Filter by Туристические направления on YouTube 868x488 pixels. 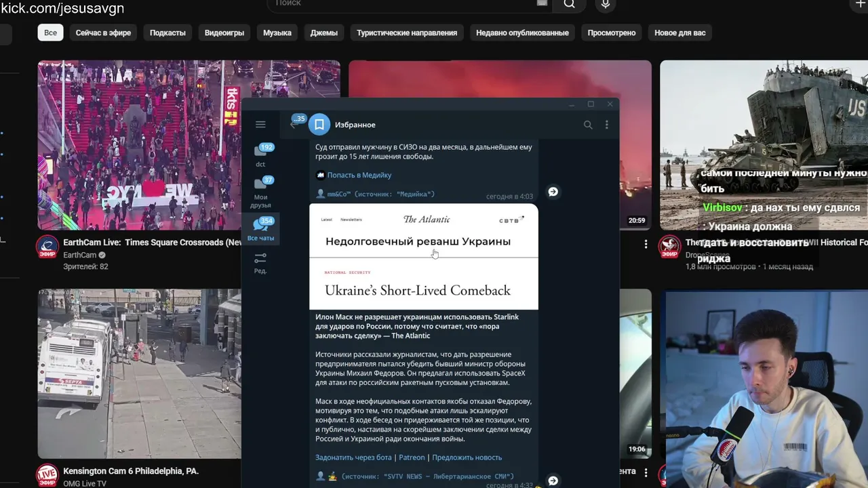point(407,33)
